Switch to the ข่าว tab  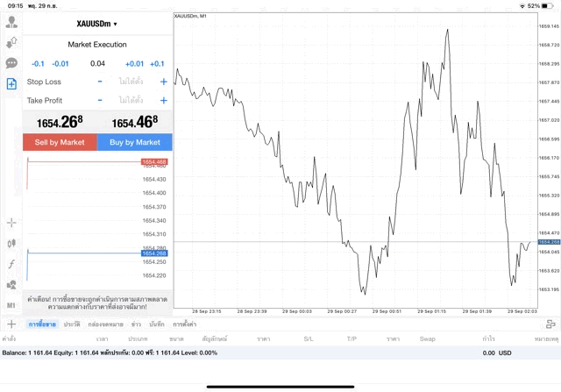(x=136, y=324)
